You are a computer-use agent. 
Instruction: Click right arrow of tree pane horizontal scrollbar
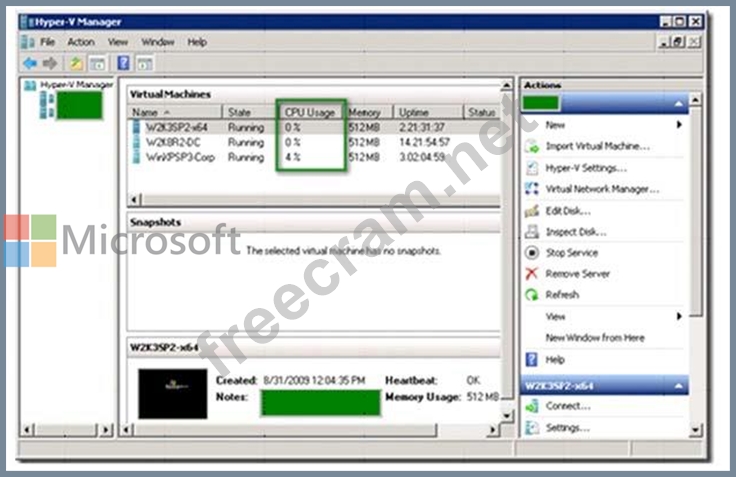point(106,429)
